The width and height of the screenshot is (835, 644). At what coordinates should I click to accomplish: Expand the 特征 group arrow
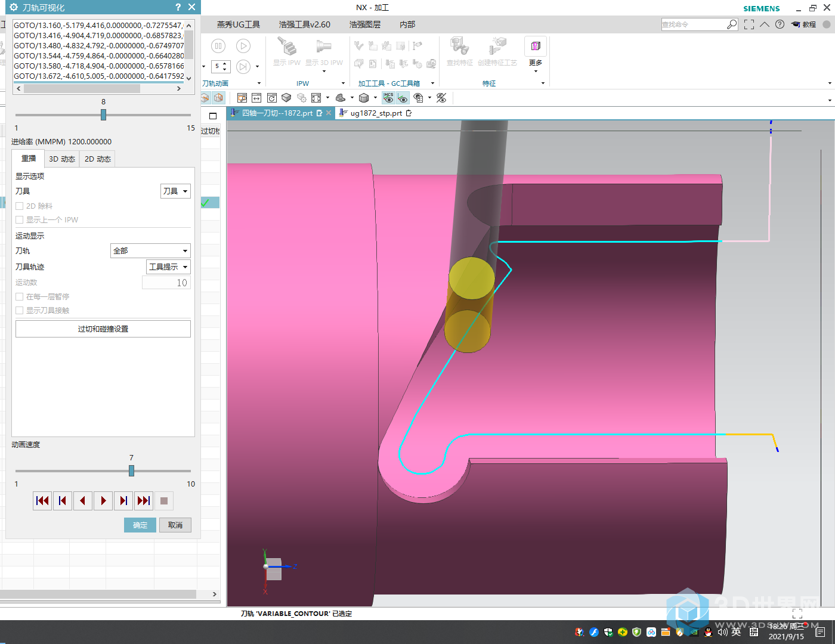coord(543,83)
